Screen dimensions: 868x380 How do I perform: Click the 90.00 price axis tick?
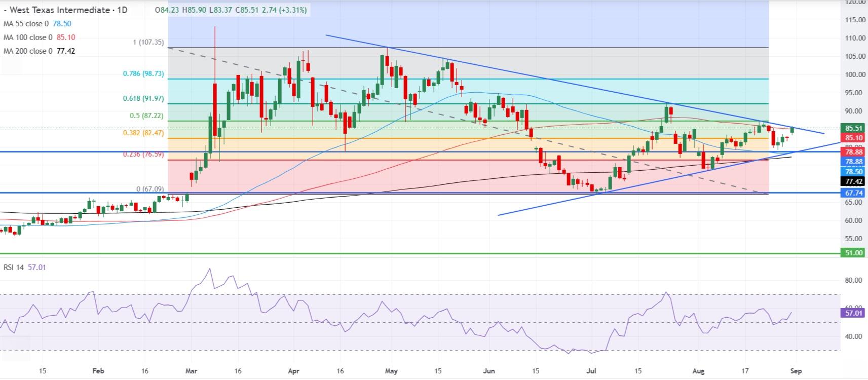coord(854,111)
